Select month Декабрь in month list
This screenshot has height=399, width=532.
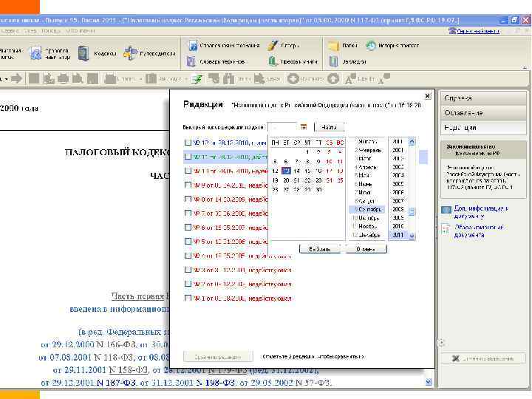367,235
